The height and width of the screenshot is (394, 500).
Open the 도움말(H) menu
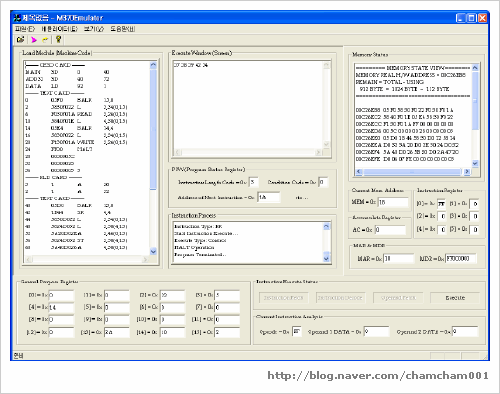click(123, 29)
